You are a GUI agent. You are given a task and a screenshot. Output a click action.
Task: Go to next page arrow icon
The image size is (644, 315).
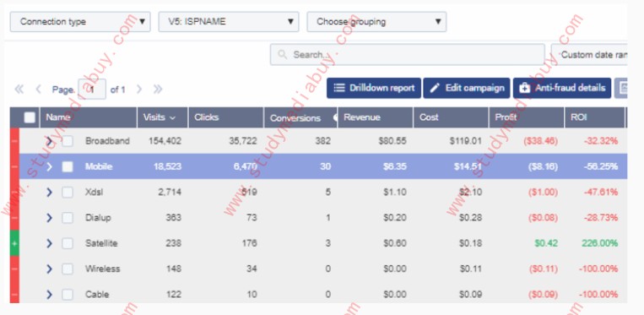click(x=138, y=90)
